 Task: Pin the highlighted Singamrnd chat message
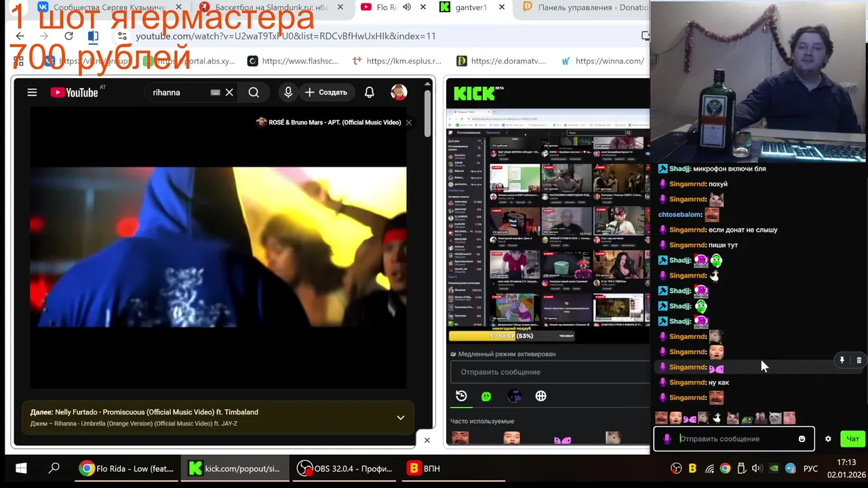[x=842, y=361]
